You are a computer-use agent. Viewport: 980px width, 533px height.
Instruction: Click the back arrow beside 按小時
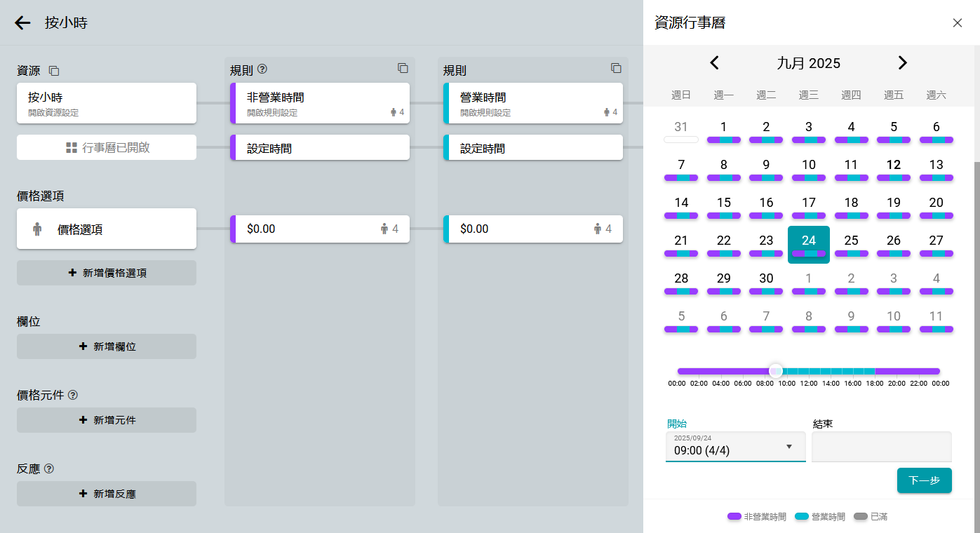(x=22, y=23)
